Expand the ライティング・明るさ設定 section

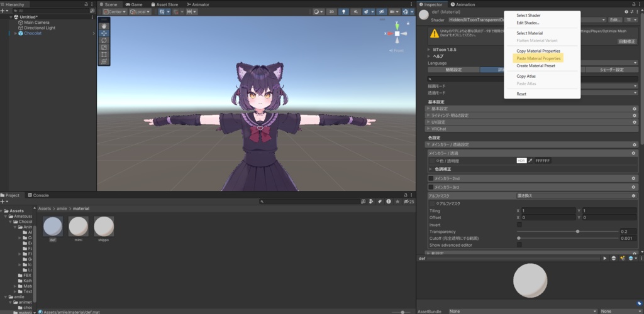point(532,115)
